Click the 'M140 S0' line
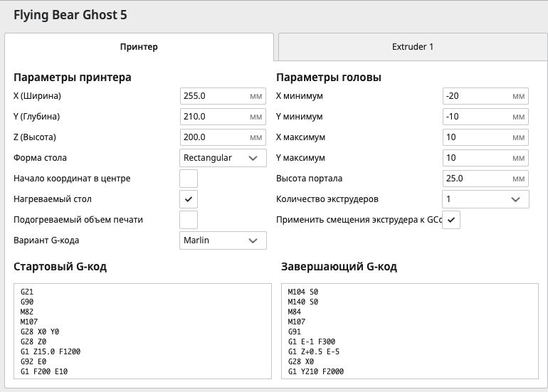The height and width of the screenshot is (392, 548). (x=303, y=302)
